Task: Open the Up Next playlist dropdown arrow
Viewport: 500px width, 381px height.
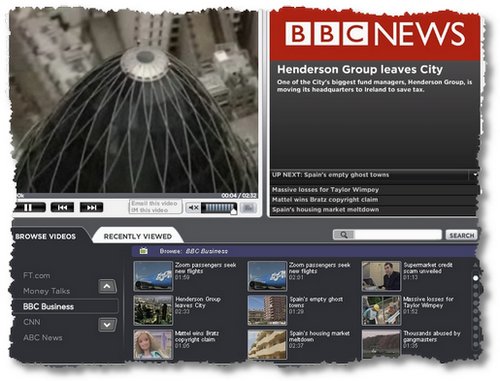Action: (475, 175)
